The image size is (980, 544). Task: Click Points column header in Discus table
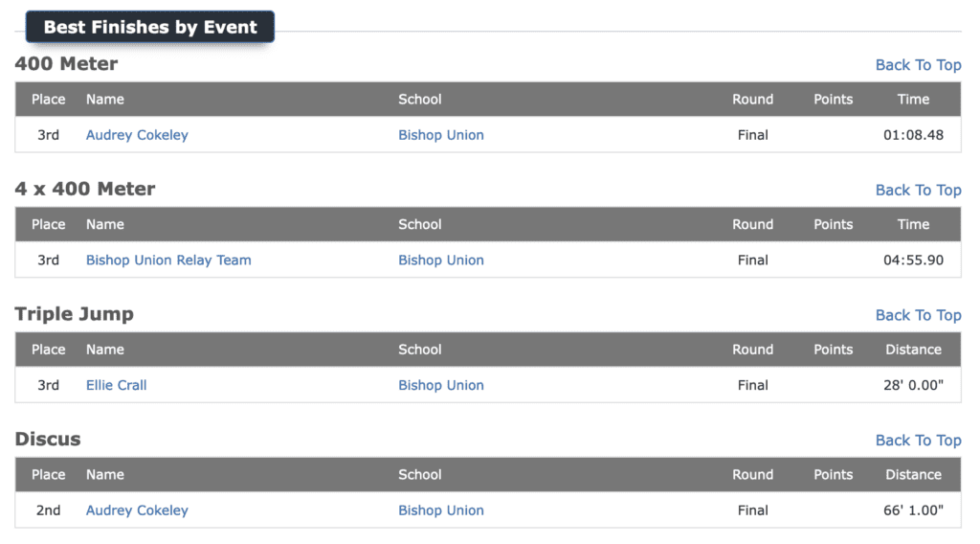pos(834,475)
